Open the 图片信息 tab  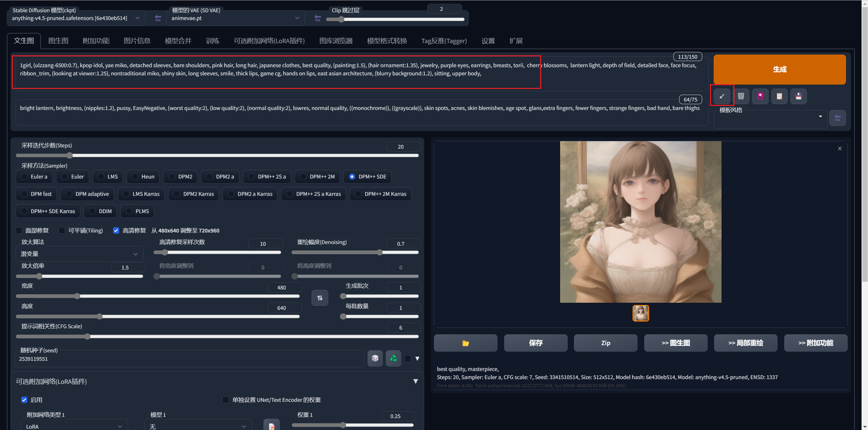pos(137,41)
